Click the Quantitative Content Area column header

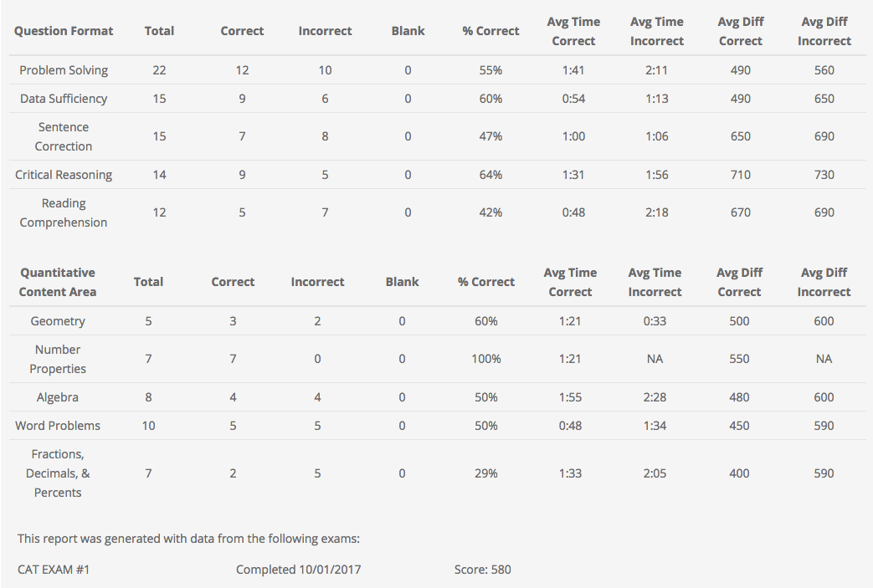click(x=58, y=282)
